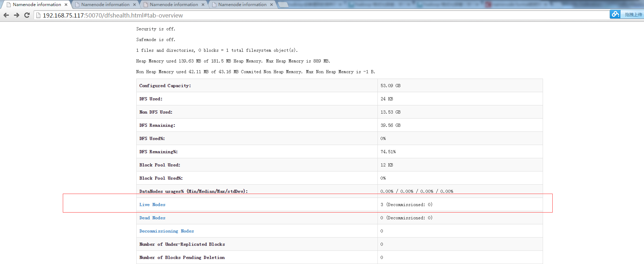This screenshot has width=644, height=264.
Task: Click the 'DFS Remaining%:' label
Action: pos(158,152)
